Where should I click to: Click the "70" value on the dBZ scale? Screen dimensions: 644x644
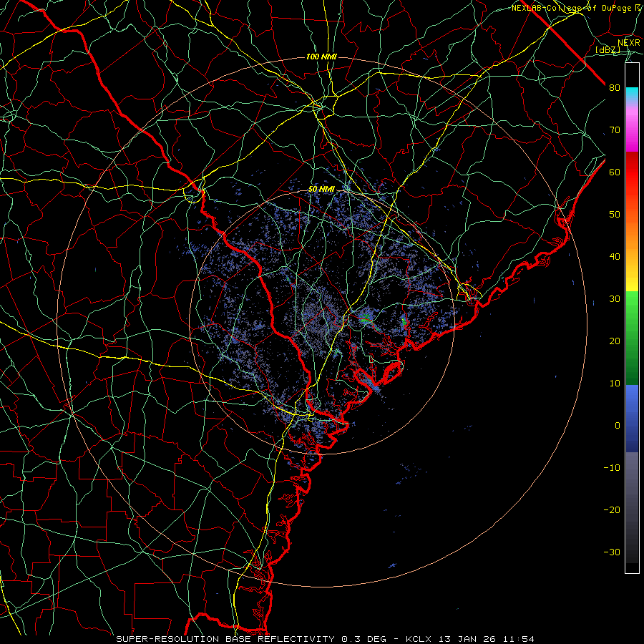(615, 130)
